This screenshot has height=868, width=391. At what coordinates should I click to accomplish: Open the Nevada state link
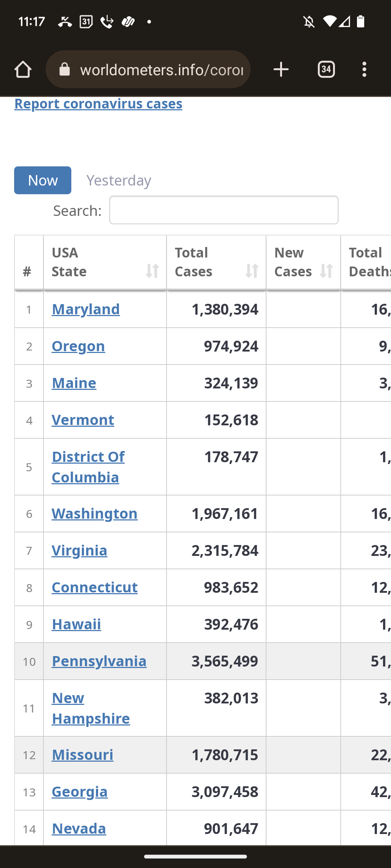click(x=79, y=829)
